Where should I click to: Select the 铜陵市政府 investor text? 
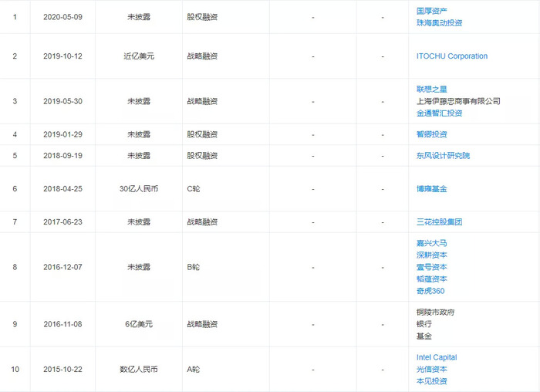coord(435,313)
